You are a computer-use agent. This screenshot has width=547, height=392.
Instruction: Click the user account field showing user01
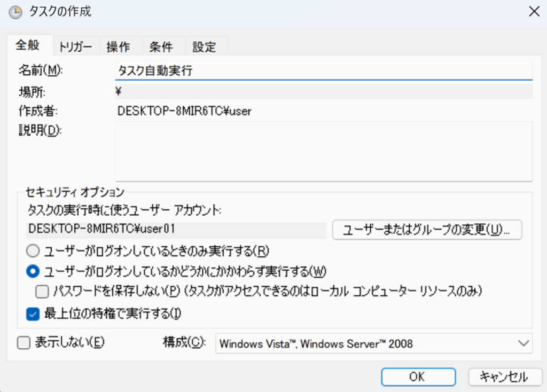point(176,230)
